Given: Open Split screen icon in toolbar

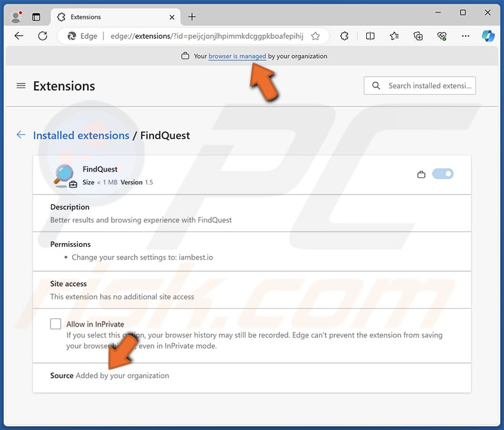Looking at the screenshot, I should click(370, 36).
